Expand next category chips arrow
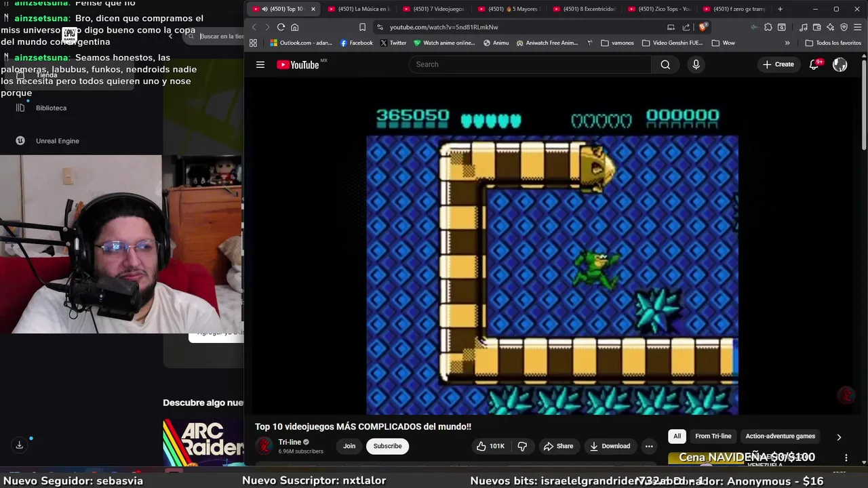 click(839, 437)
